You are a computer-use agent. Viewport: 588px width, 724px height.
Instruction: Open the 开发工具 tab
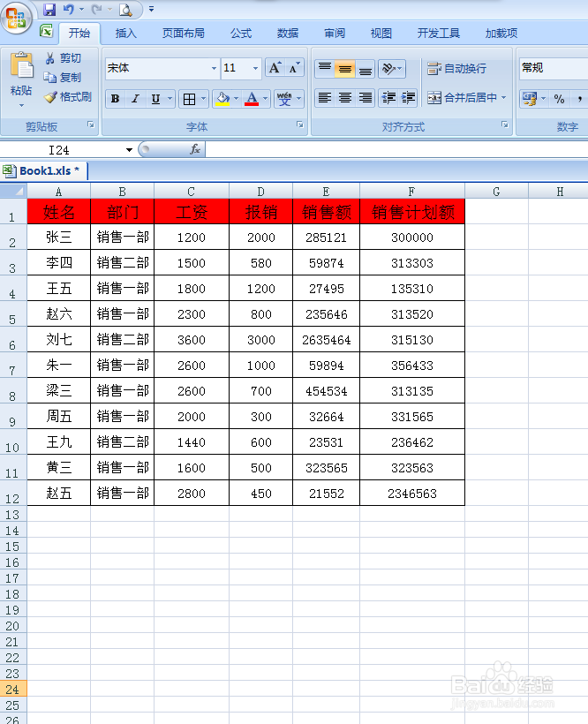439,34
